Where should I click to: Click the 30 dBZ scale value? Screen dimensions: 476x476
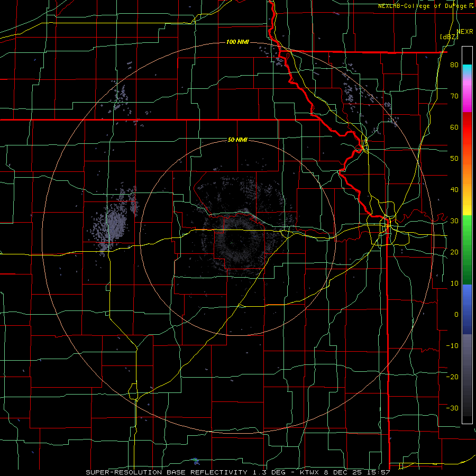[x=454, y=221]
